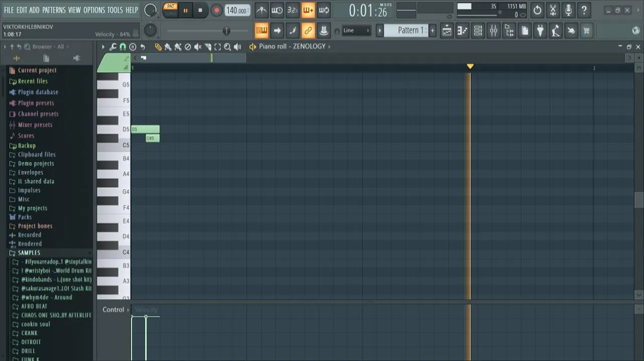Viewport: 644px width, 361px height.
Task: Select the Delete tool in piano roll
Action: (188, 47)
